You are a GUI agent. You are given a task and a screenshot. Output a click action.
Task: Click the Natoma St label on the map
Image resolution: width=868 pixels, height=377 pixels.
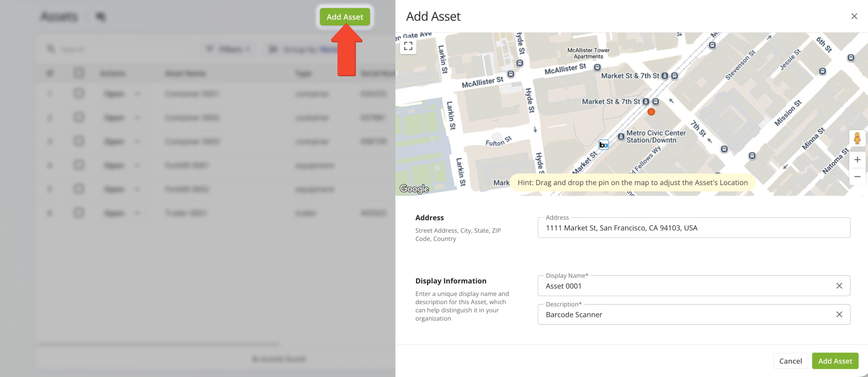[x=835, y=161]
